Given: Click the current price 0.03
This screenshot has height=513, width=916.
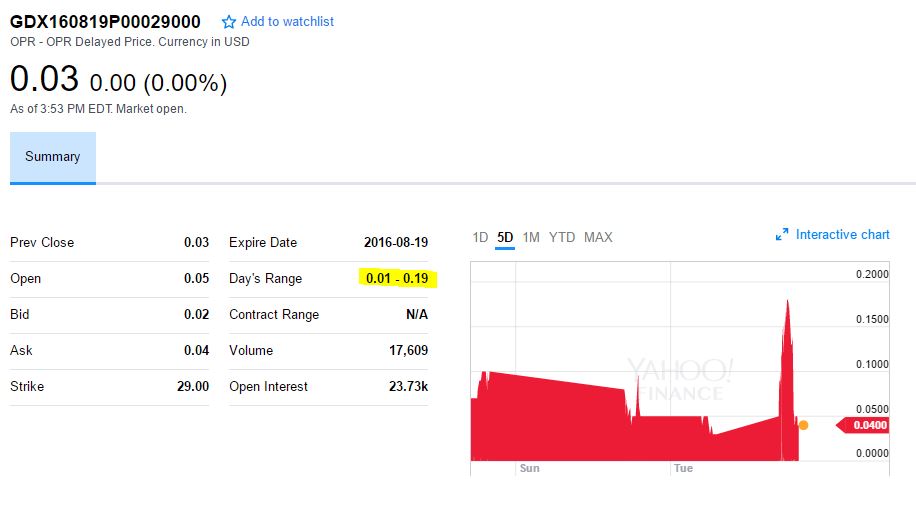Looking at the screenshot, I should (x=44, y=78).
